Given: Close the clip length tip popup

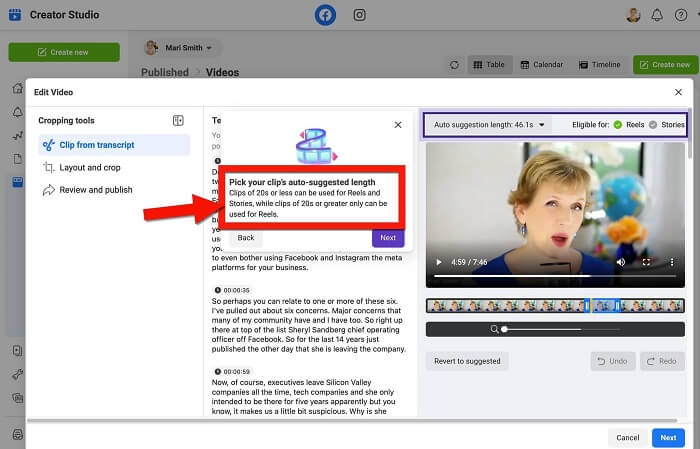Looking at the screenshot, I should point(398,125).
